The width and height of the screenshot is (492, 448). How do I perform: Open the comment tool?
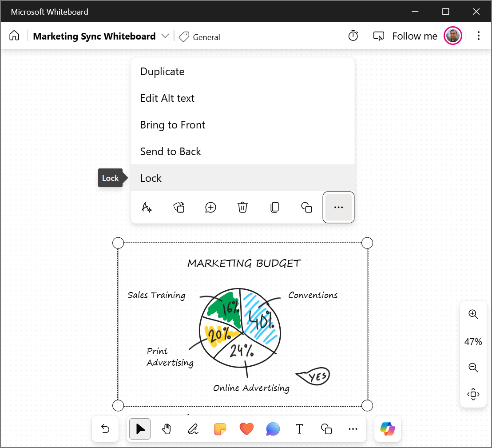click(x=273, y=429)
